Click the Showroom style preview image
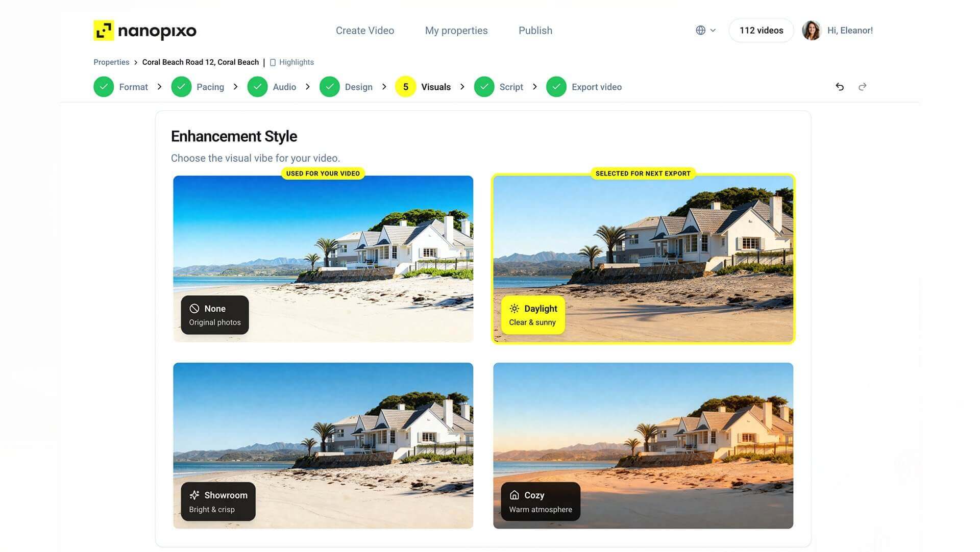This screenshot has width=980, height=552. coord(323,445)
